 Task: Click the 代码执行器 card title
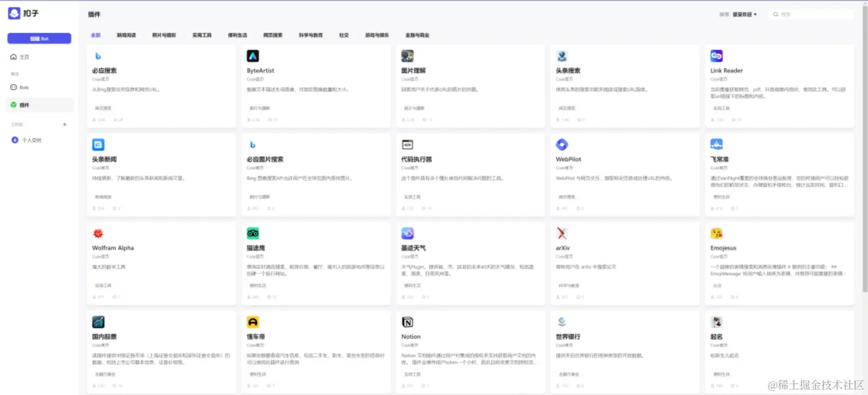[x=417, y=160]
